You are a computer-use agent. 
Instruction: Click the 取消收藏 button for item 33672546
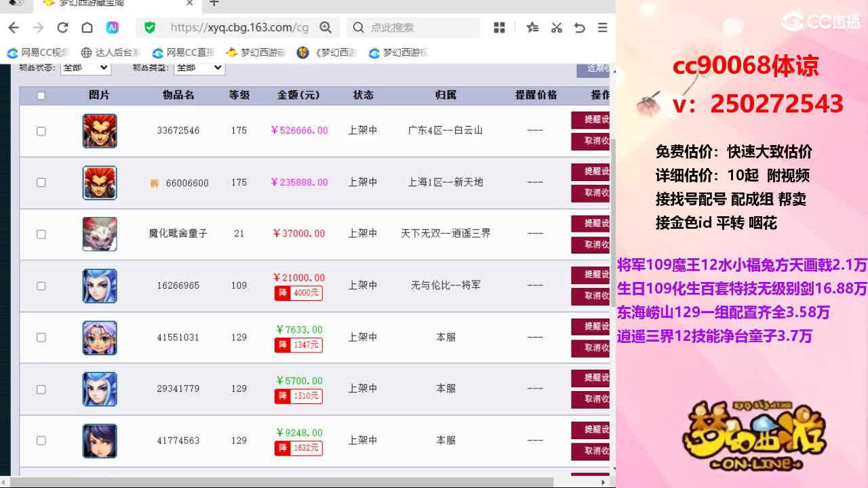(x=591, y=141)
